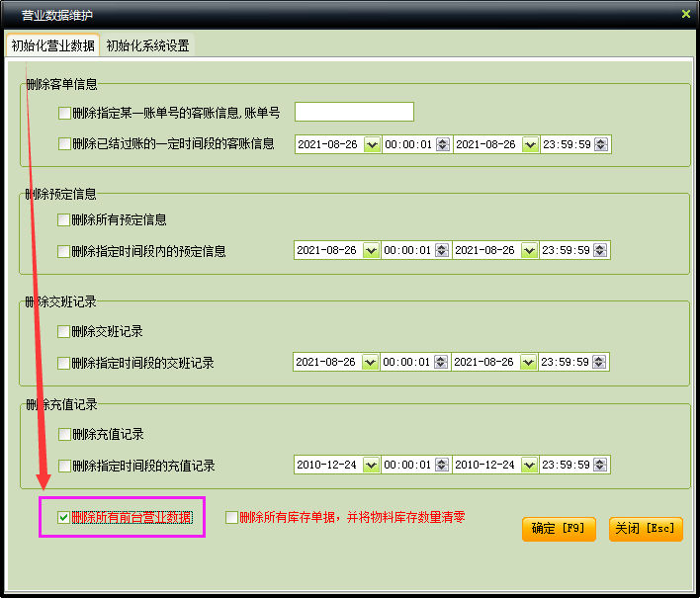Adjust end time spinner in 删除充值记录
This screenshot has height=598, width=700.
tap(601, 465)
